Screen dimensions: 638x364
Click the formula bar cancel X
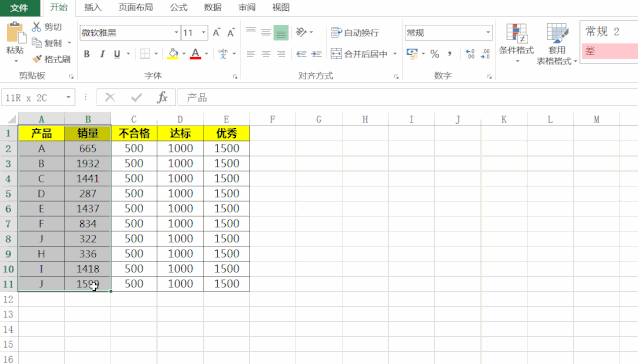110,98
